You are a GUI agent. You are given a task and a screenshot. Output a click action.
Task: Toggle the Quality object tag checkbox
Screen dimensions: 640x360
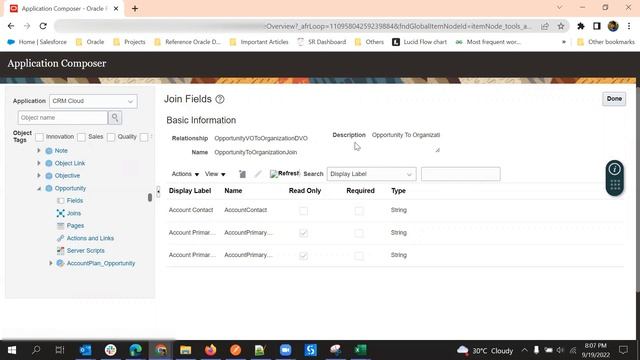pos(111,137)
